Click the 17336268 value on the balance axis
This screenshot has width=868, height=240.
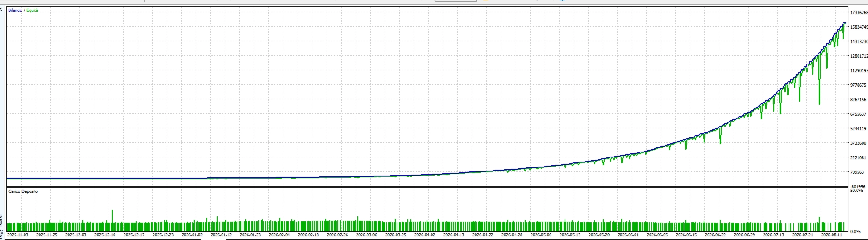coord(859,13)
